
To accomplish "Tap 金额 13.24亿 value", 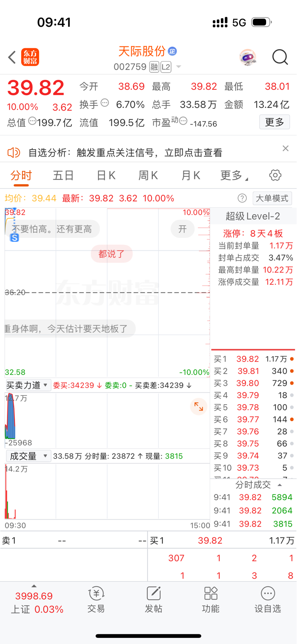I will tap(272, 104).
